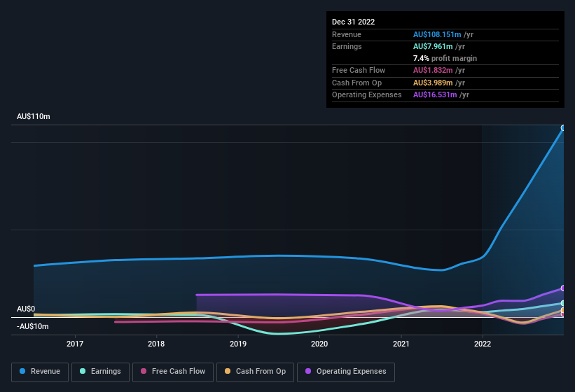Screen dimensions: 575x392
Task: Toggle the Operating Expenses legend button
Action: click(346, 372)
